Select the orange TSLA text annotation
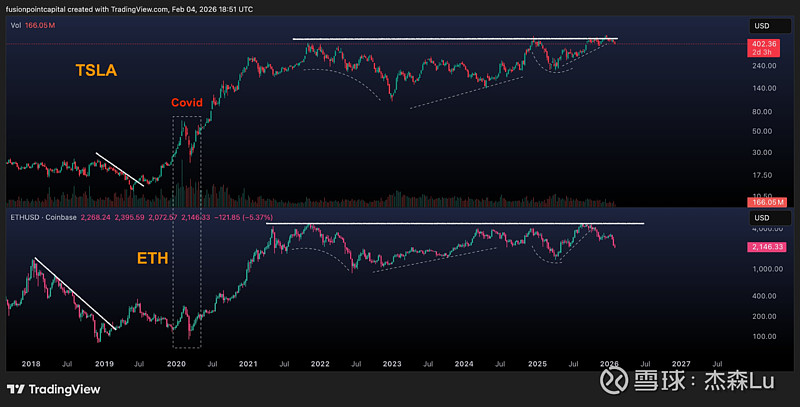 96,70
